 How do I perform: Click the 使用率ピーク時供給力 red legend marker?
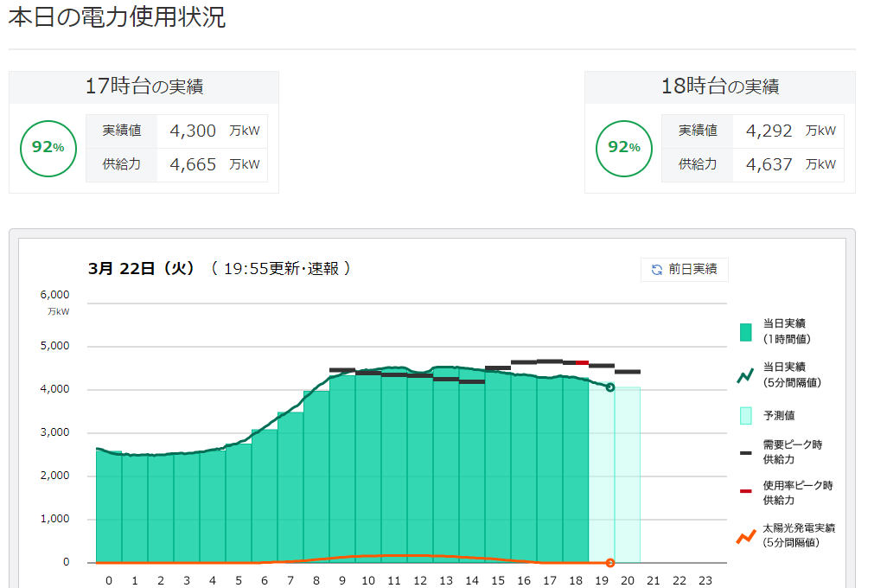(745, 491)
